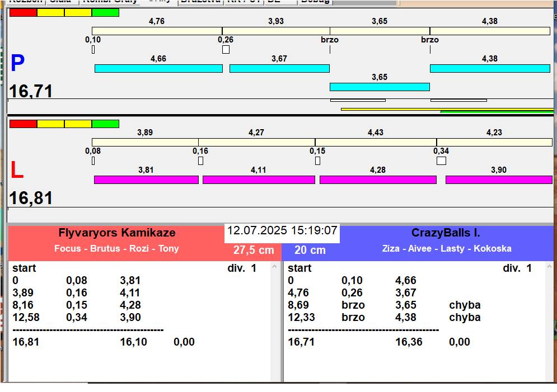Click the Flyvaryors Kamikaze team name
Viewport: 557px width, 392px height.
117,233
